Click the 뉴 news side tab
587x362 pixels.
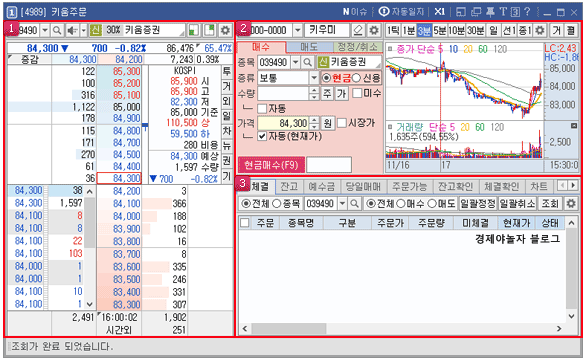click(x=227, y=146)
